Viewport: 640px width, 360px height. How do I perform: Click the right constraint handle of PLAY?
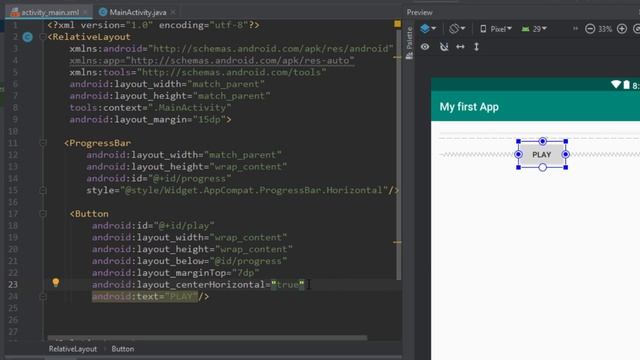coord(566,154)
